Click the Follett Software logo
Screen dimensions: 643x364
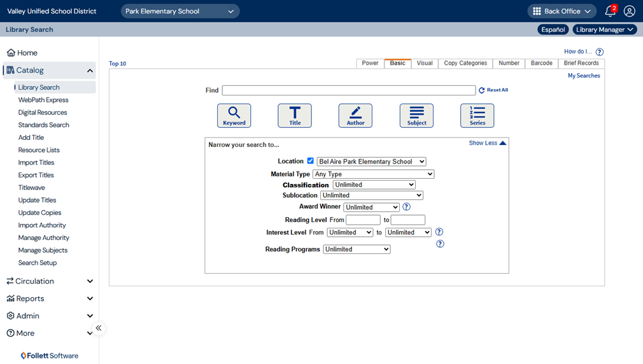point(49,355)
